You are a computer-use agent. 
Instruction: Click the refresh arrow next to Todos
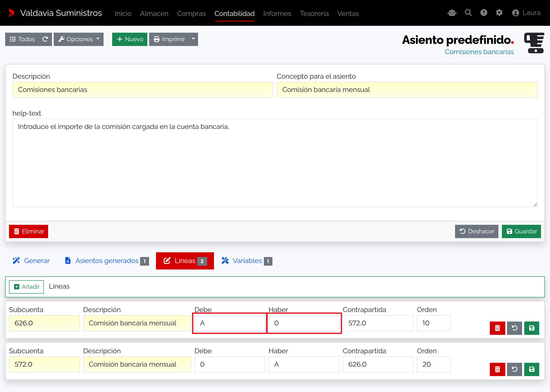[45, 39]
